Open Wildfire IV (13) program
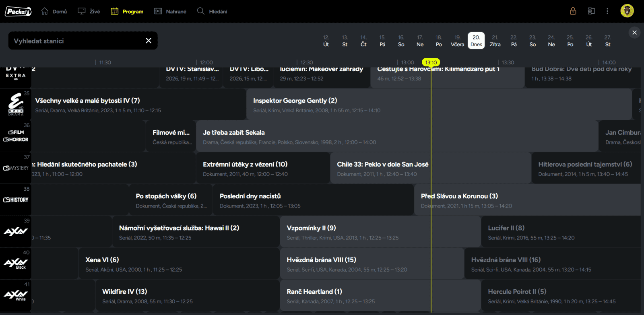Viewport: 644px width, 315px height. [x=188, y=295]
